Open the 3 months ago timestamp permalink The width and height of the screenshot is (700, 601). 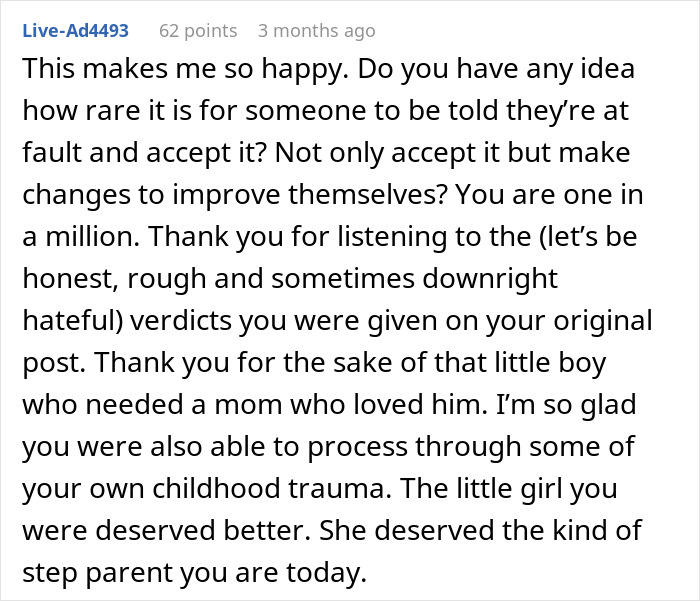point(317,31)
